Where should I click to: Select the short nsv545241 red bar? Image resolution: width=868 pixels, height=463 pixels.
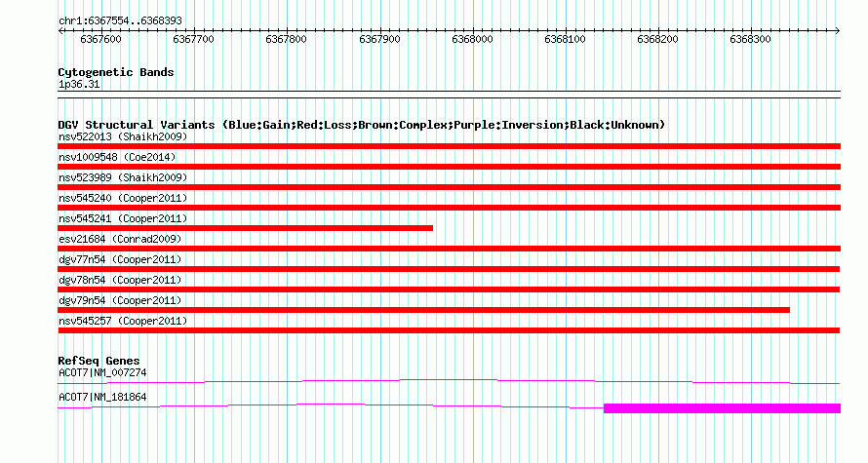tap(245, 228)
